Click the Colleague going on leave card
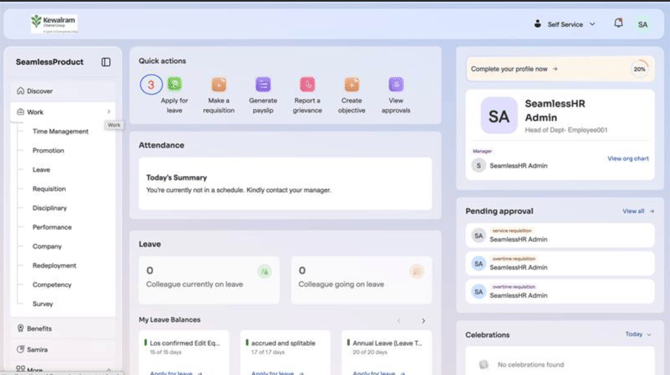This screenshot has height=375, width=670. (x=361, y=280)
